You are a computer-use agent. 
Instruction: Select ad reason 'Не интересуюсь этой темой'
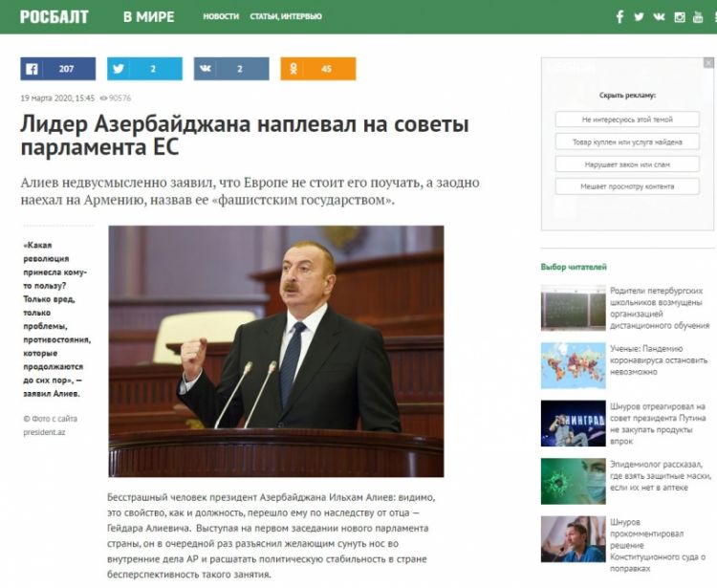click(627, 120)
